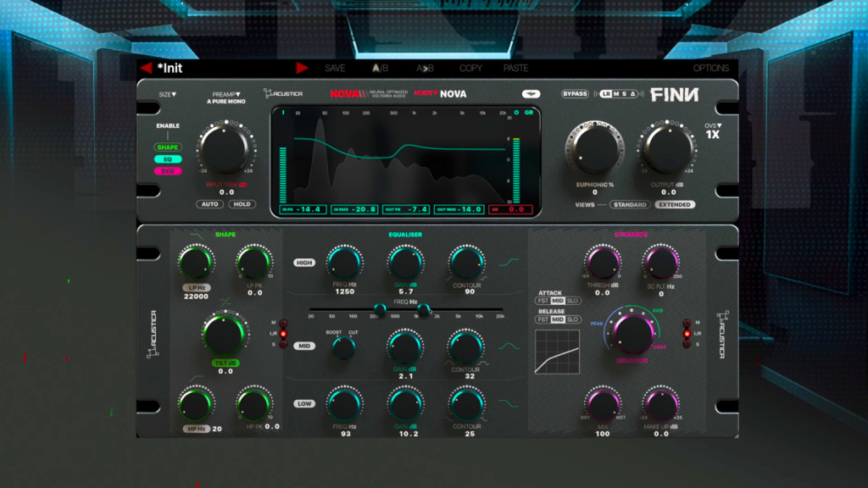Click the tilt curve icon above Tilt knob

pyautogui.click(x=225, y=302)
